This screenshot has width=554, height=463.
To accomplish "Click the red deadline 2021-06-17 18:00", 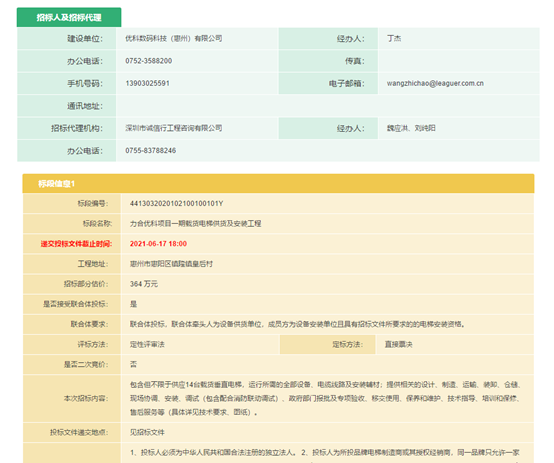I will click(158, 244).
